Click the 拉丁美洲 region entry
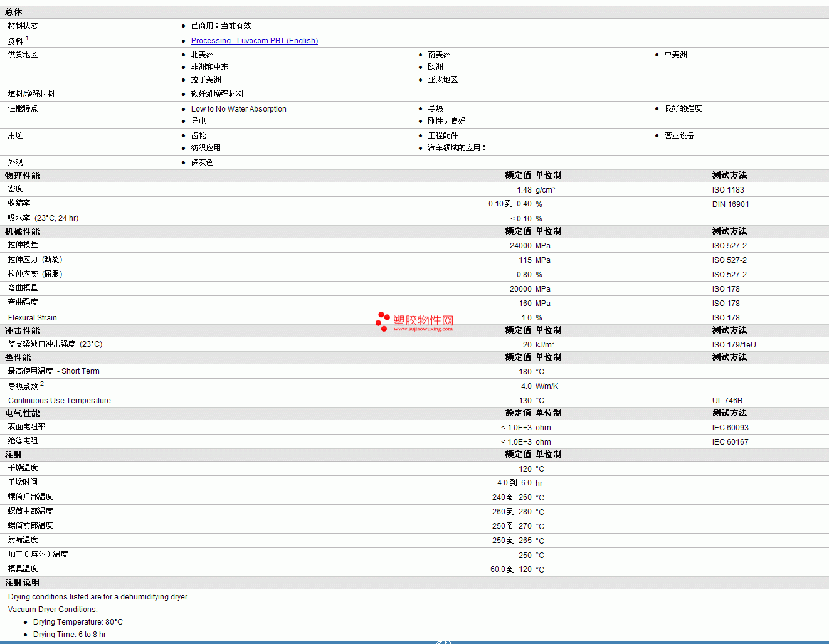Screen dimensions: 829x644 (x=206, y=80)
